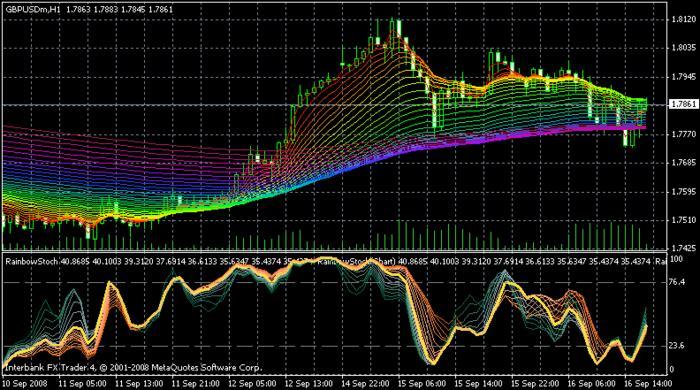Viewport: 700px width, 390px height.
Task: Click the 1.7595 price axis label
Action: click(x=683, y=191)
